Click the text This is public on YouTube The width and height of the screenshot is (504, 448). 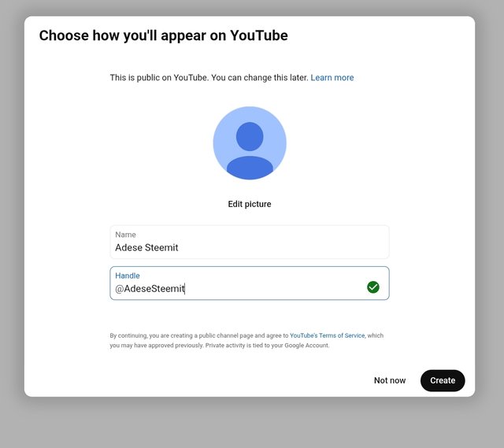[159, 77]
